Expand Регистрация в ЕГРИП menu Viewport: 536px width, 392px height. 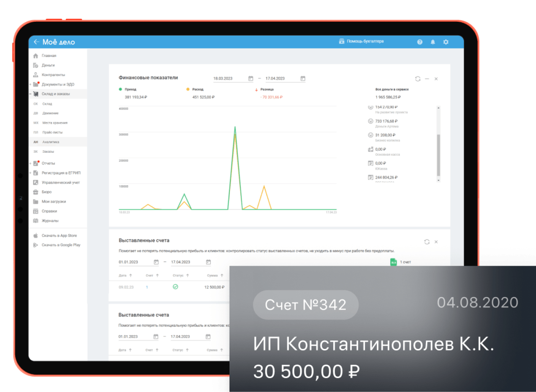click(x=30, y=173)
